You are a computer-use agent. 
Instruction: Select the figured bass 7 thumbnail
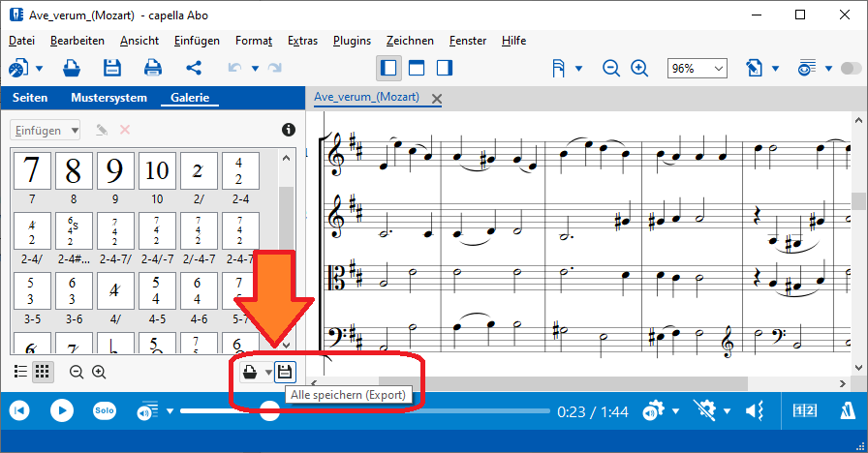(x=32, y=171)
